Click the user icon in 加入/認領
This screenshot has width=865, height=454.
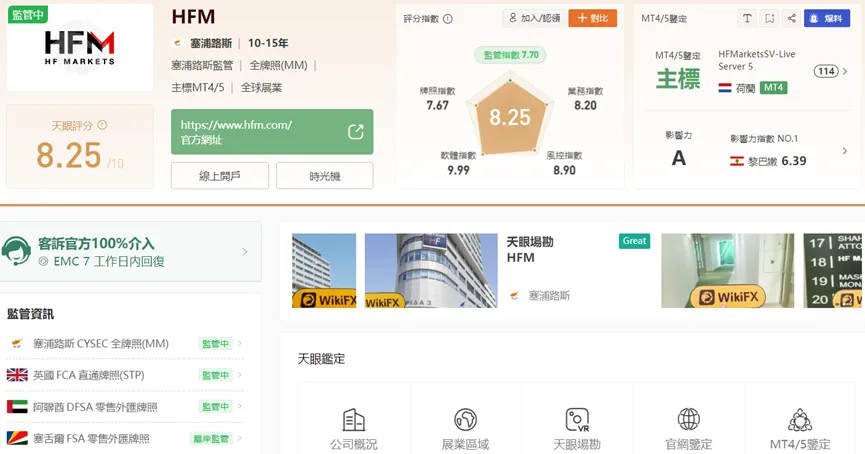tap(512, 18)
